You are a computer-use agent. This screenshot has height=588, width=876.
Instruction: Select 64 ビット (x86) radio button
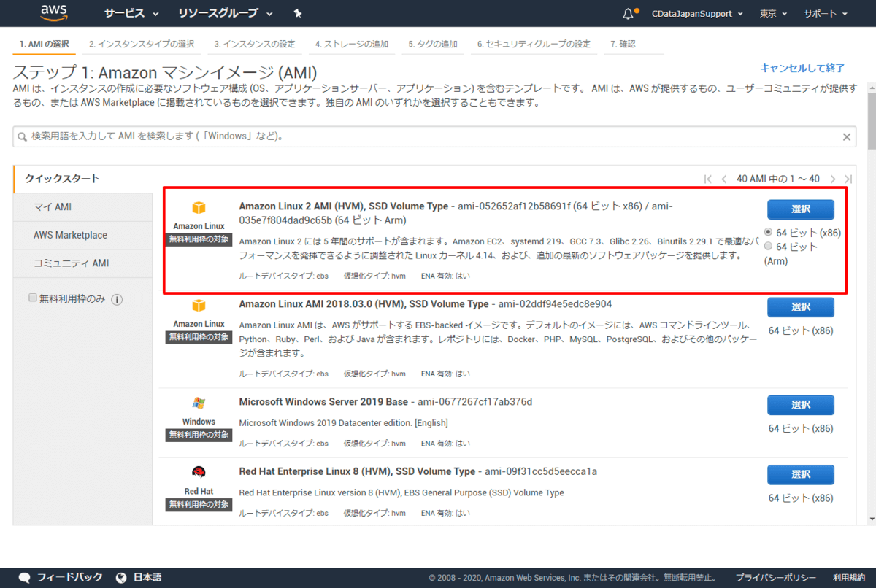click(x=768, y=232)
